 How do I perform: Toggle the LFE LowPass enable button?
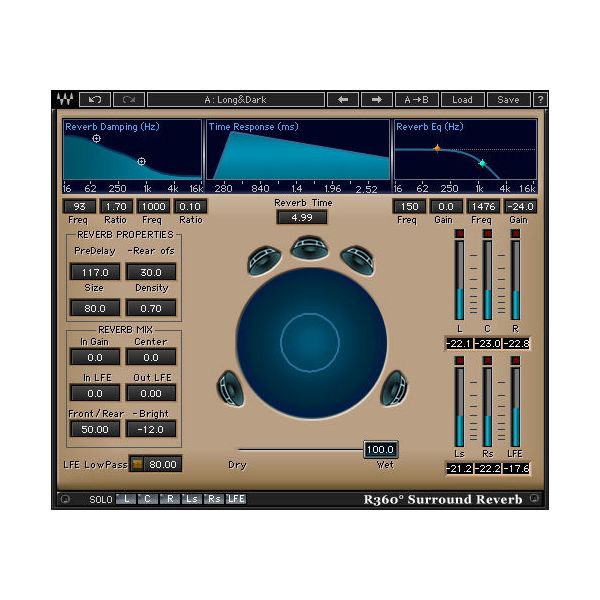[137, 464]
